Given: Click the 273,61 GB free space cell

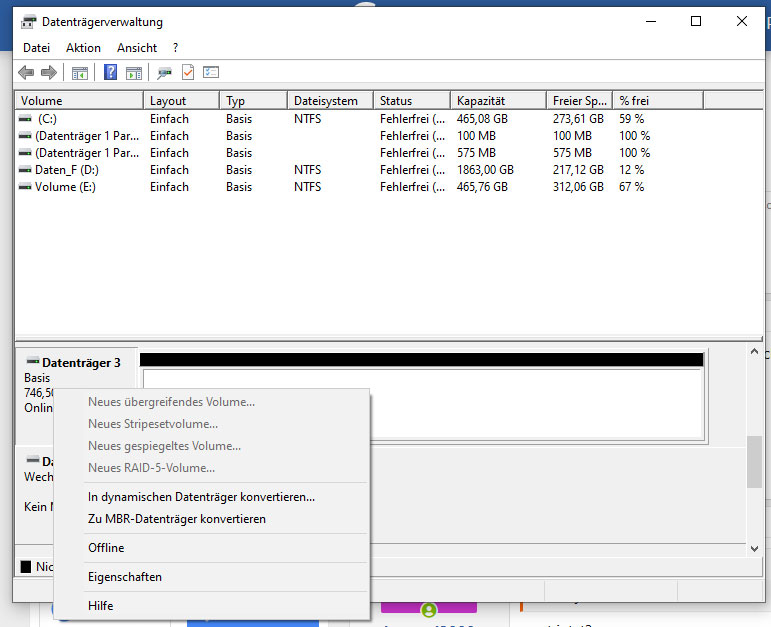Looking at the screenshot, I should pyautogui.click(x=578, y=119).
